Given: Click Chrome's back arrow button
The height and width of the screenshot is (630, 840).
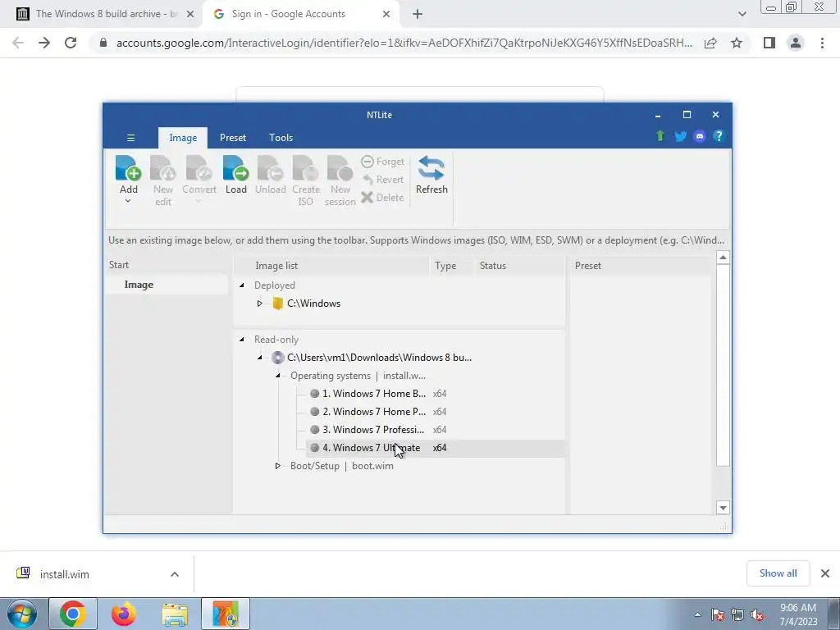Looking at the screenshot, I should (x=18, y=43).
